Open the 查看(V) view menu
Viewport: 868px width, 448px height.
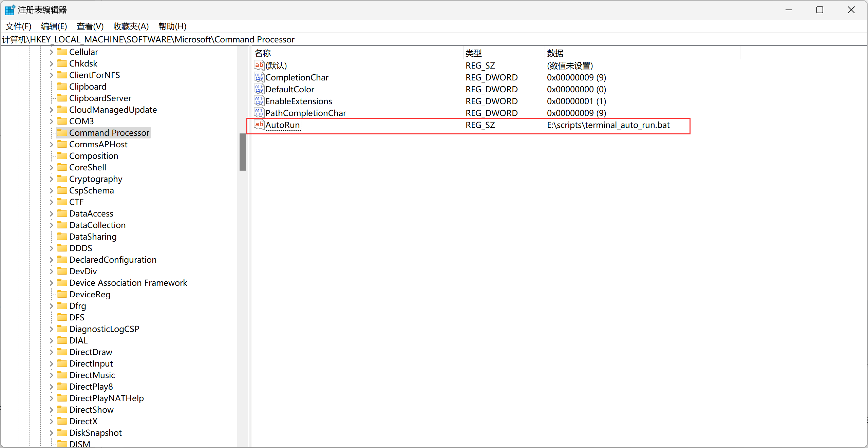tap(90, 26)
